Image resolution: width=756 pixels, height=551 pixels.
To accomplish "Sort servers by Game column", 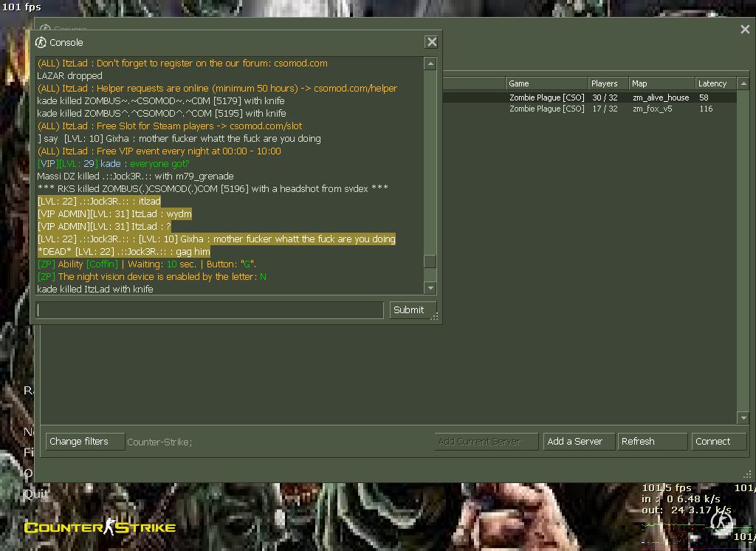I will point(546,83).
